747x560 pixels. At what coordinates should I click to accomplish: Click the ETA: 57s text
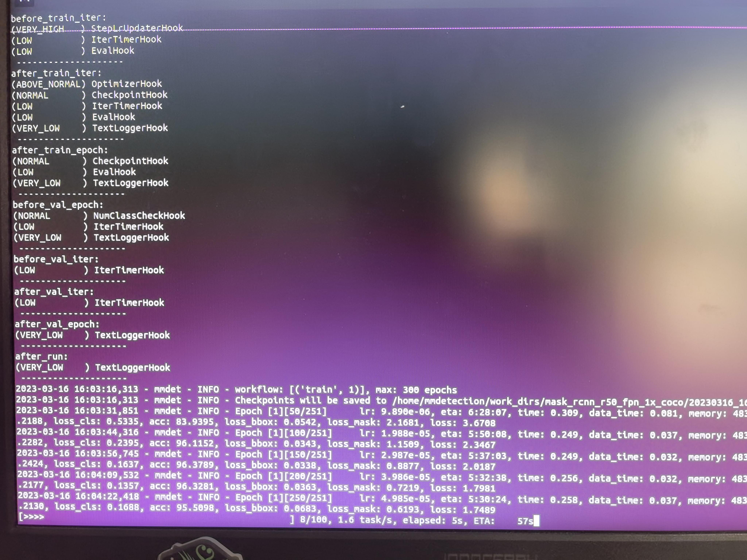click(x=503, y=521)
